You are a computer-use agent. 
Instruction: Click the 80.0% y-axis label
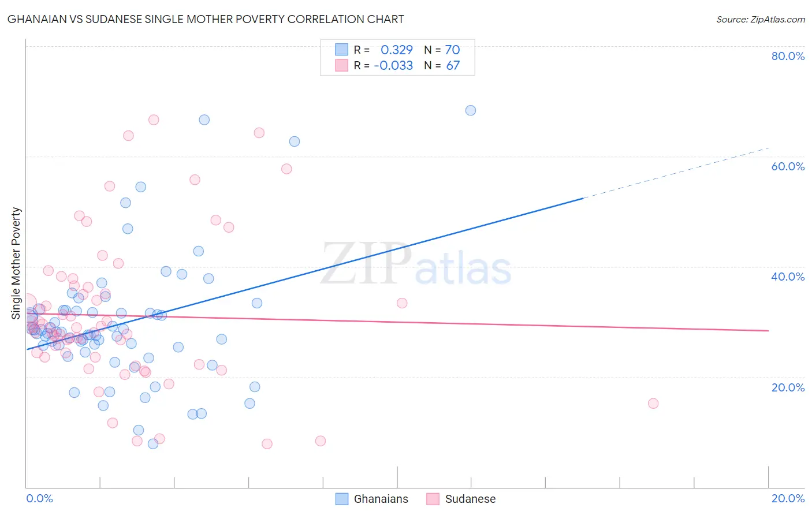pos(788,56)
